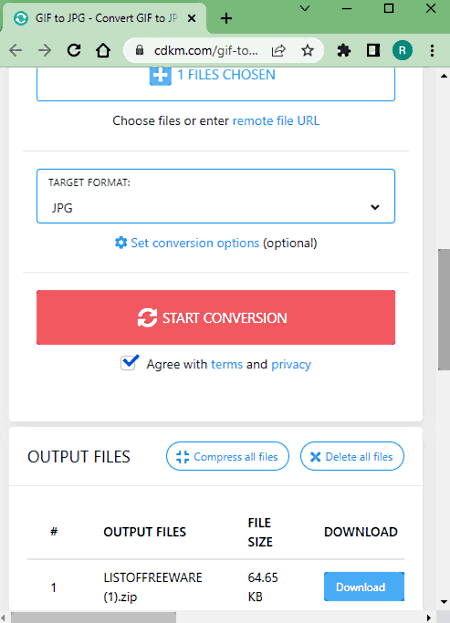Click the Delete all files button

click(x=352, y=457)
